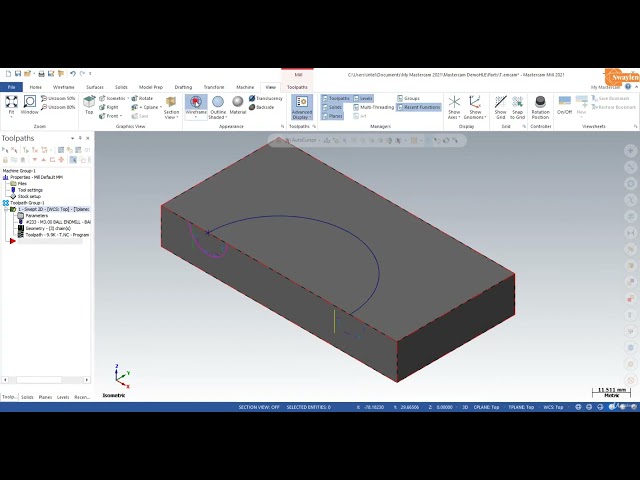The width and height of the screenshot is (640, 480).
Task: Switch to the Right view
Action: pos(109,107)
